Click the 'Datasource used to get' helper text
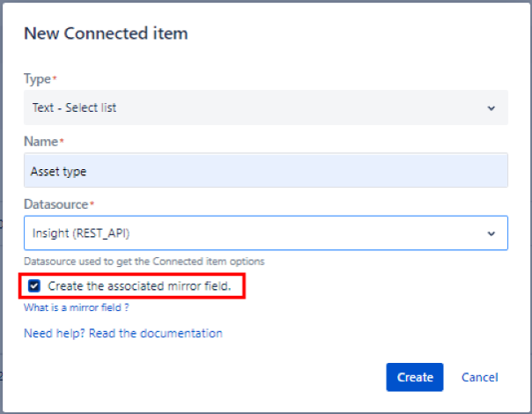Image resolution: width=532 pixels, height=414 pixels. tap(144, 261)
